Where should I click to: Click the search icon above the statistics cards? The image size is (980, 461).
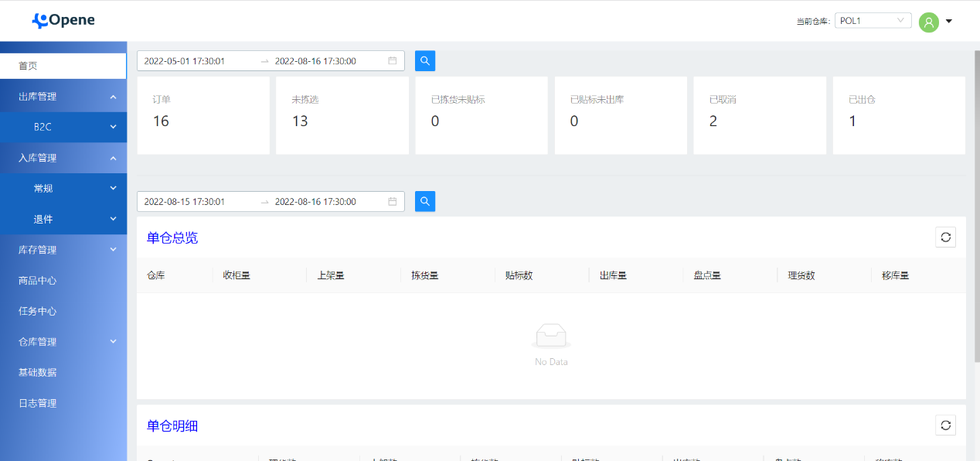coord(424,60)
